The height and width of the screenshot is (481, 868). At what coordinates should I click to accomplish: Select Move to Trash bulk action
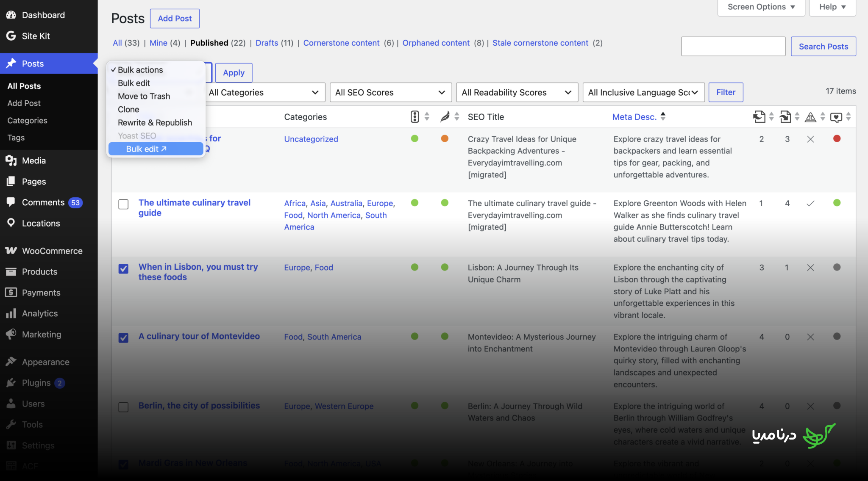click(144, 96)
